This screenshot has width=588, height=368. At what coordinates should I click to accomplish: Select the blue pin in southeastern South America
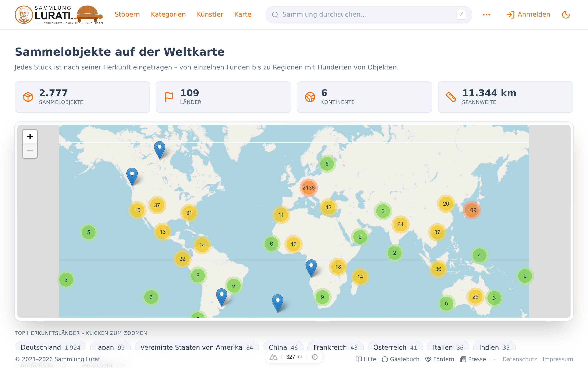coord(222,297)
